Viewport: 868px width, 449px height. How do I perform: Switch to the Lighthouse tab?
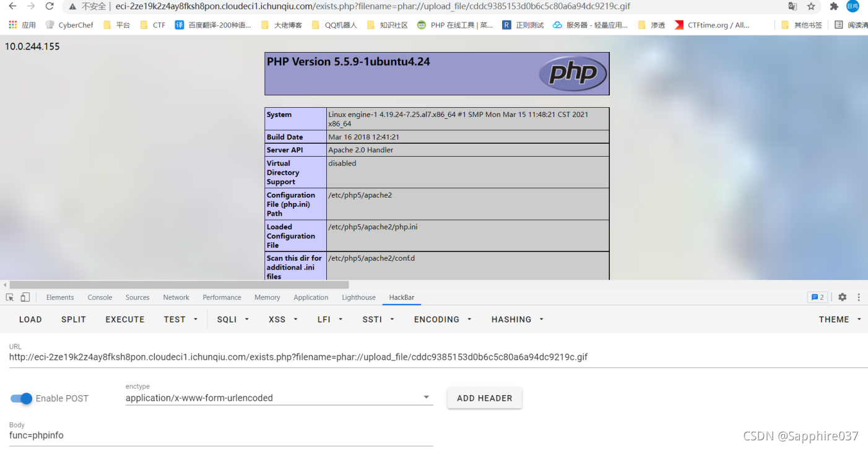coord(358,297)
